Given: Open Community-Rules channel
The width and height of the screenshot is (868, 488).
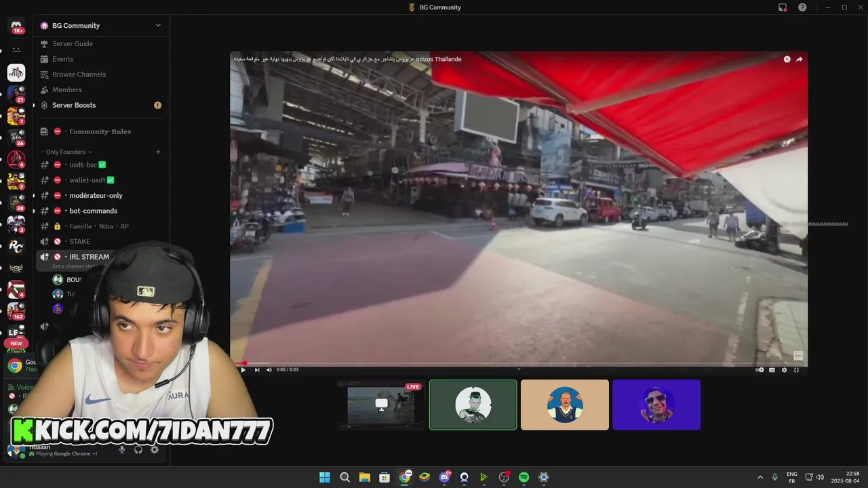Looking at the screenshot, I should click(101, 131).
